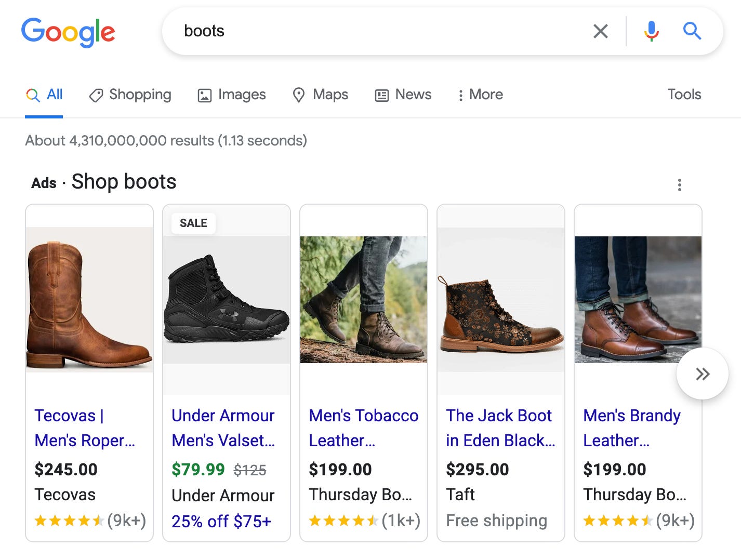
Task: Open Tecovas cowboy boot image
Action: (89, 300)
